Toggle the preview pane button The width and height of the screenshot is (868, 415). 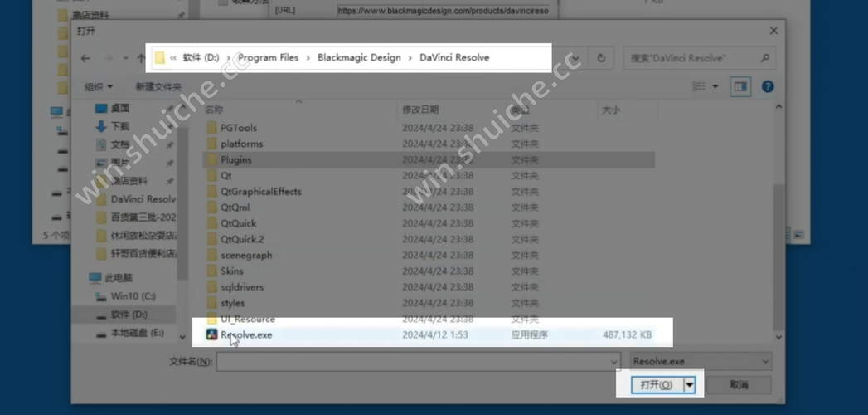(x=740, y=86)
